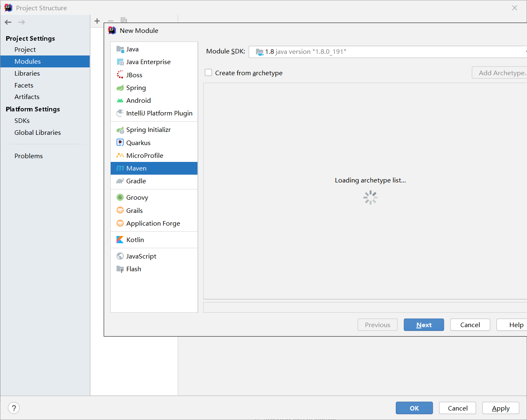527x420 pixels.
Task: Click the Quarkus icon
Action: pos(120,143)
